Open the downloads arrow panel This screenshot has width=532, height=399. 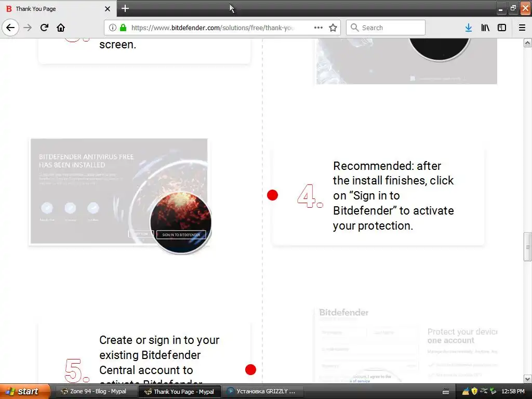469,28
